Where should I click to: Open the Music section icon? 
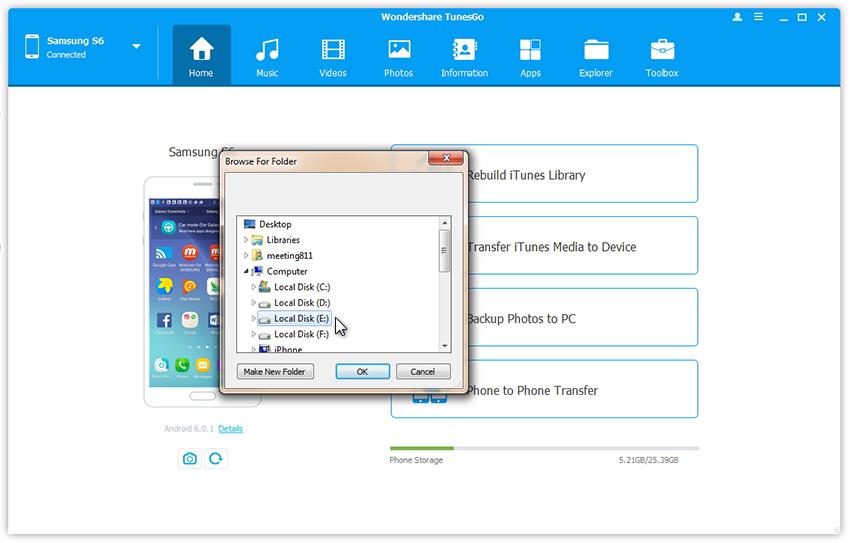coord(267,57)
